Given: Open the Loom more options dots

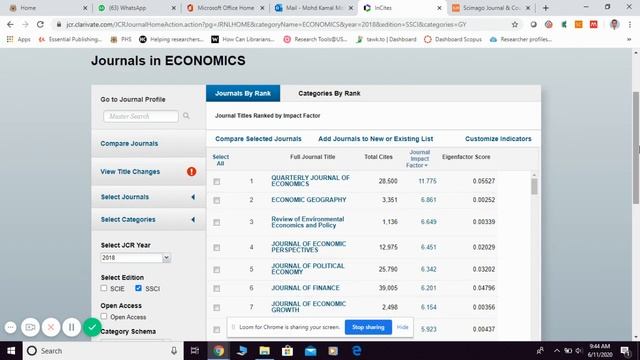Looking at the screenshot, I should (11, 327).
